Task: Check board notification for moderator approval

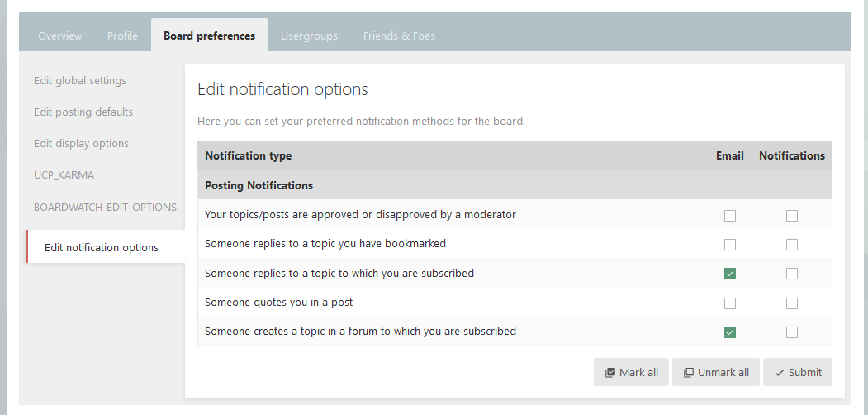Action: [x=792, y=216]
